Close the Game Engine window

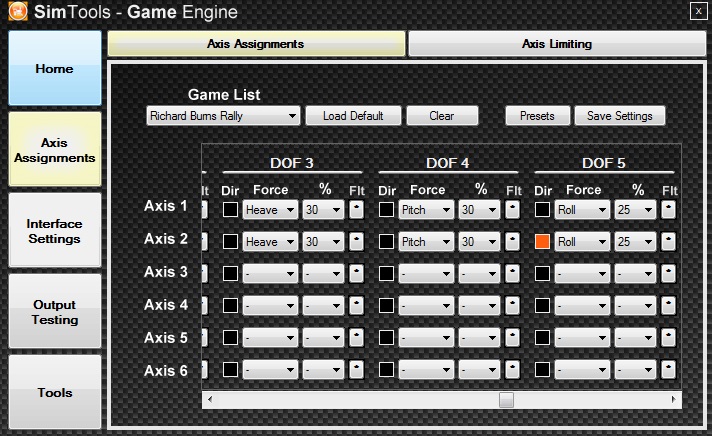coord(697,11)
